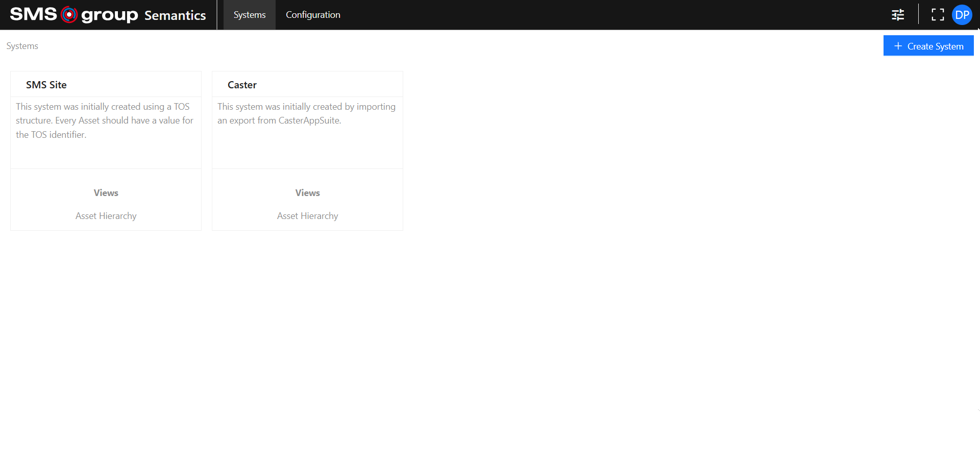Click the Views heading in Caster card
980x463 pixels.
[x=308, y=193]
